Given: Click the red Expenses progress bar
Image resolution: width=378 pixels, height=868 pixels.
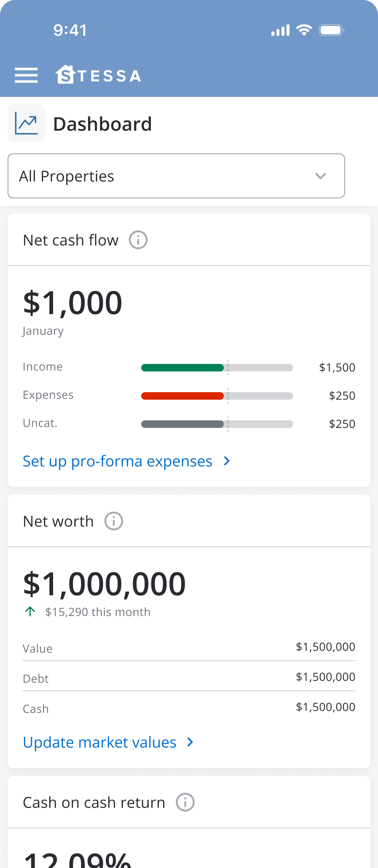Looking at the screenshot, I should [x=182, y=396].
